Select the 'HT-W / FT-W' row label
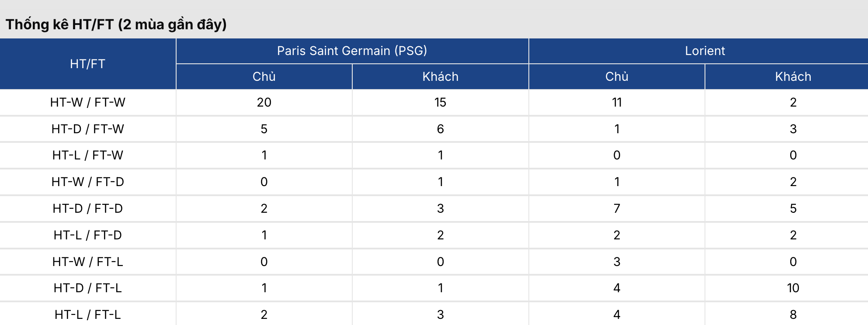Image resolution: width=868 pixels, height=325 pixels. click(88, 102)
